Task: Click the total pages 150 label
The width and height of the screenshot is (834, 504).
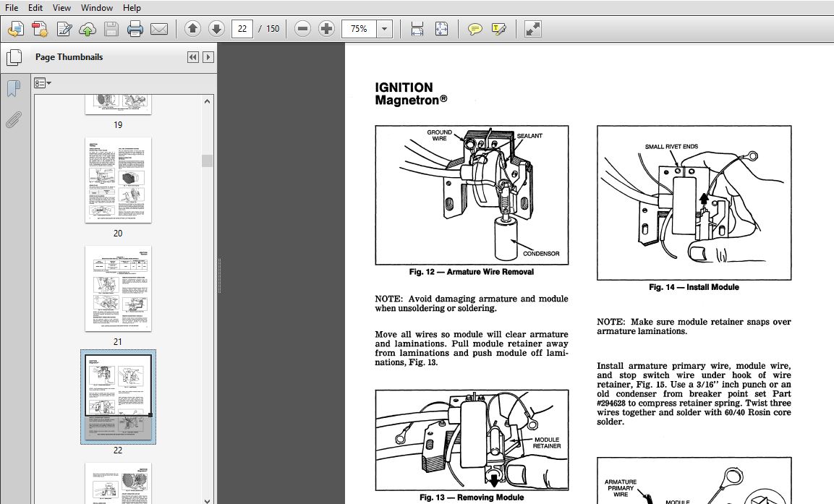Action: (x=273, y=29)
